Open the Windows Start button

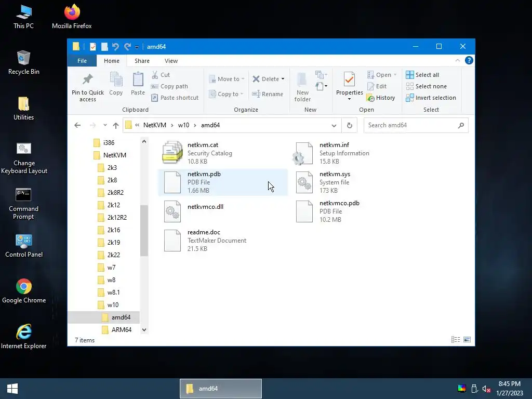coord(12,389)
